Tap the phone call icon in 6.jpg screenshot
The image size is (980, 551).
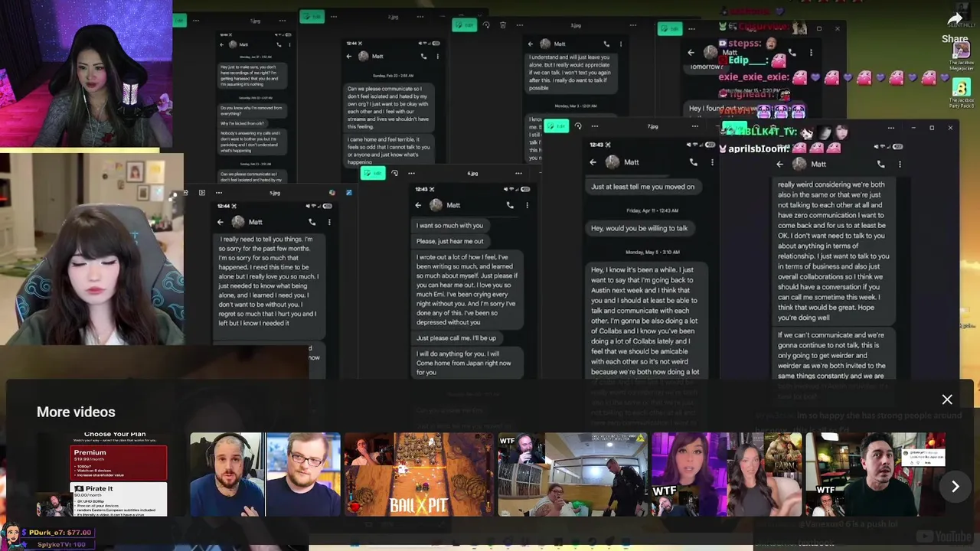[x=510, y=205]
